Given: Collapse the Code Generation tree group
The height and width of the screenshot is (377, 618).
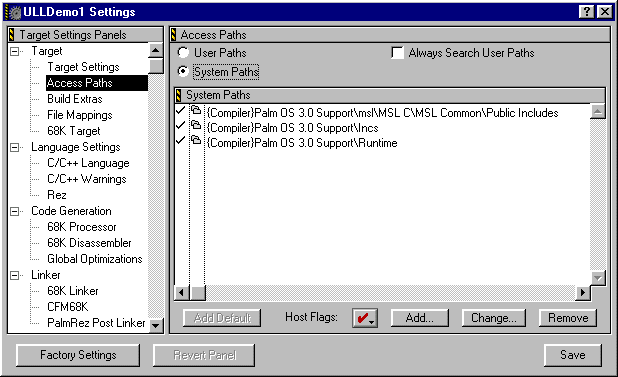Looking at the screenshot, I should click(15, 212).
